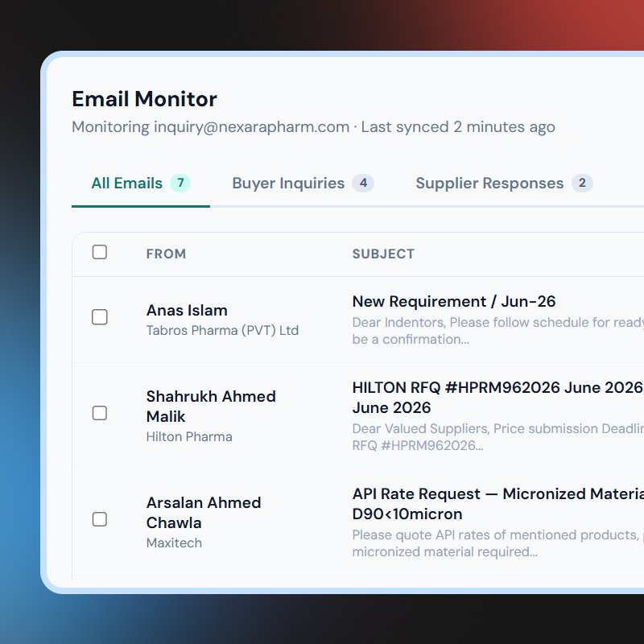Check the Arsalan Ahmed Chawla row checkbox

[100, 519]
